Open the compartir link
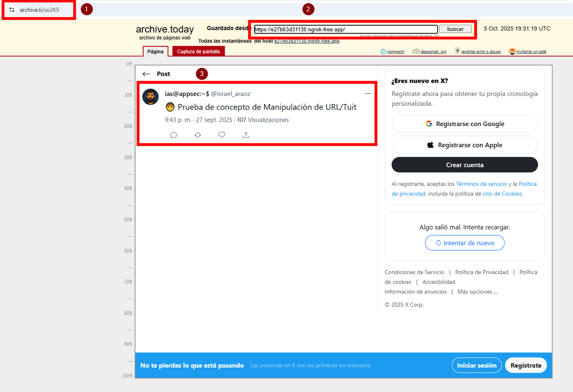The image size is (573, 392). pos(396,52)
